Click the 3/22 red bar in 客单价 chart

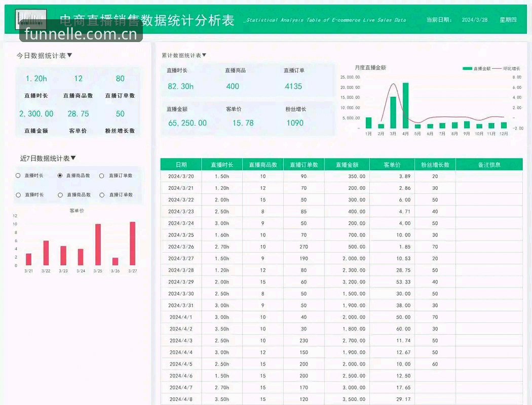pyautogui.click(x=46, y=253)
